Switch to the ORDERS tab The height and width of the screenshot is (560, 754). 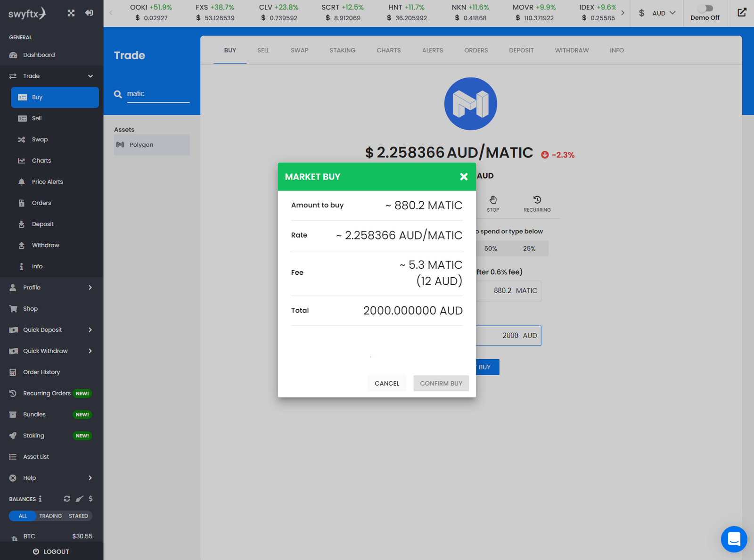click(476, 50)
